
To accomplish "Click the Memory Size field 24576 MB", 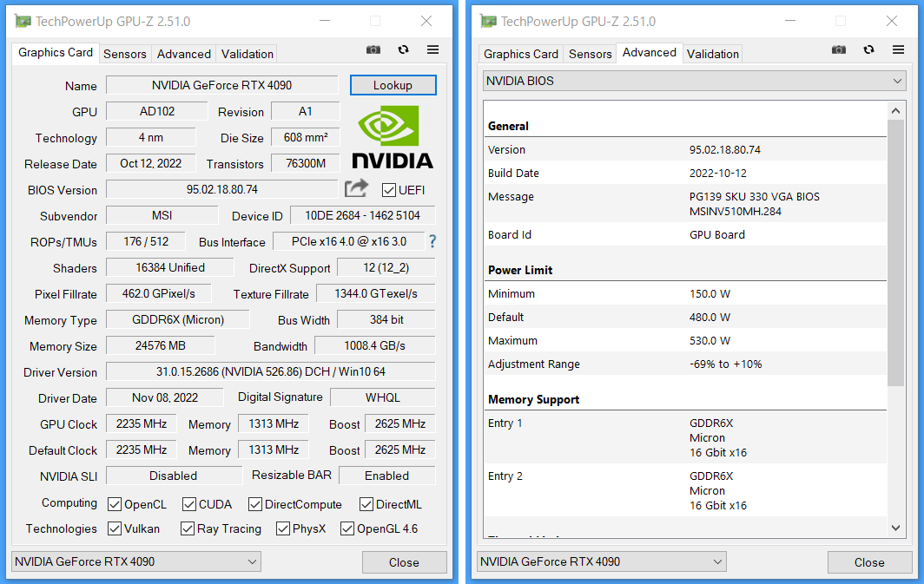I will (x=161, y=345).
